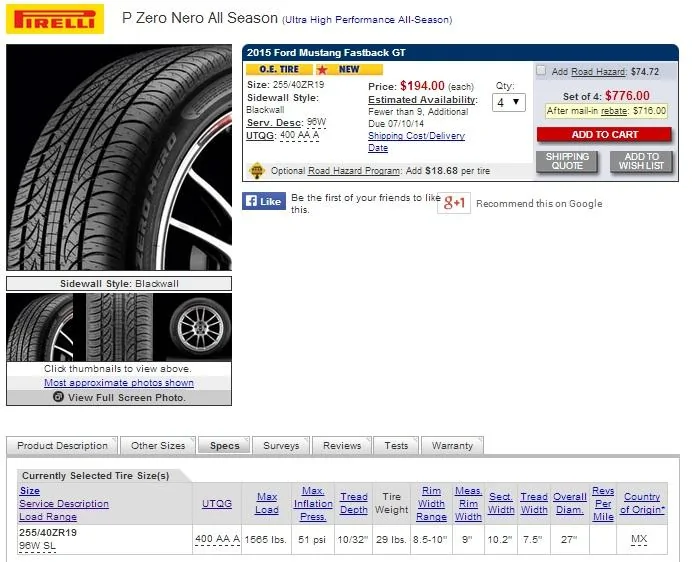Click the main tire product image
Viewport: 692px width, 562px height.
pos(119,157)
